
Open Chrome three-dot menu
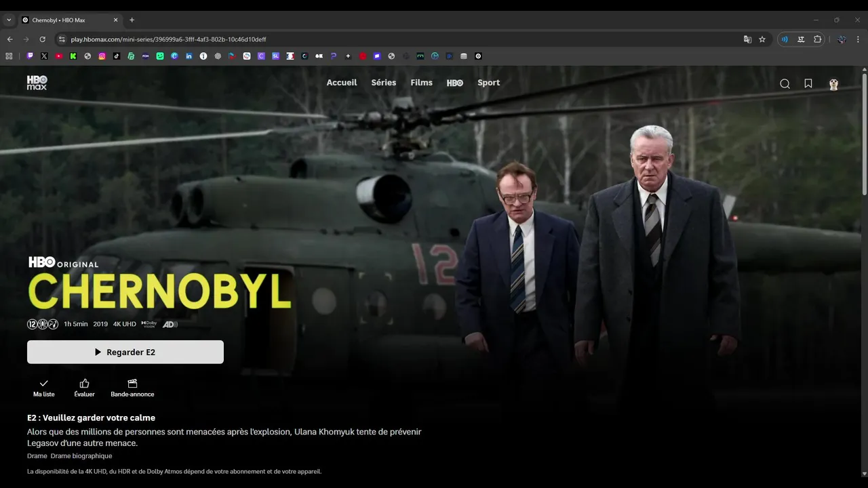(x=858, y=39)
